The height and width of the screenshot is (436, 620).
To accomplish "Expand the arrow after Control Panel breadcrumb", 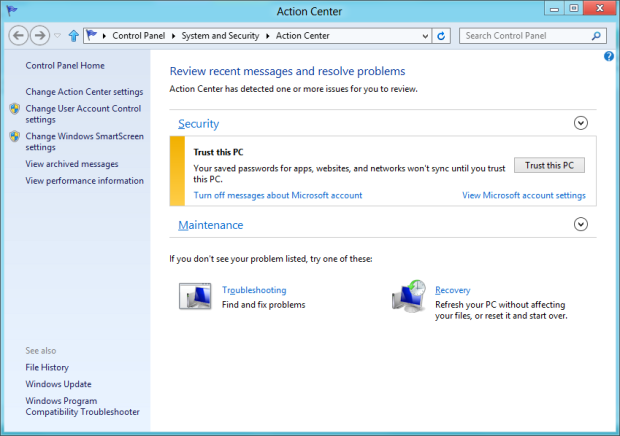I will point(173,36).
